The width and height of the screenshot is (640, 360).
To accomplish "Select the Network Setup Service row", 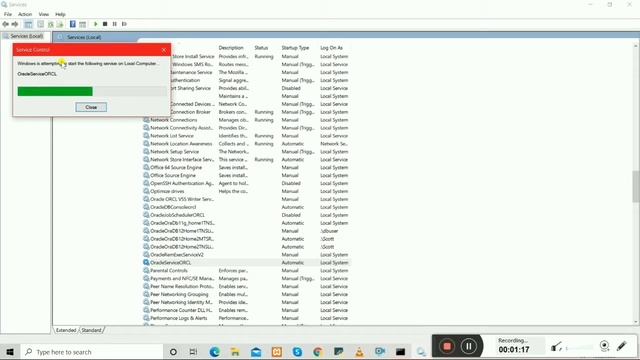I will click(x=247, y=151).
